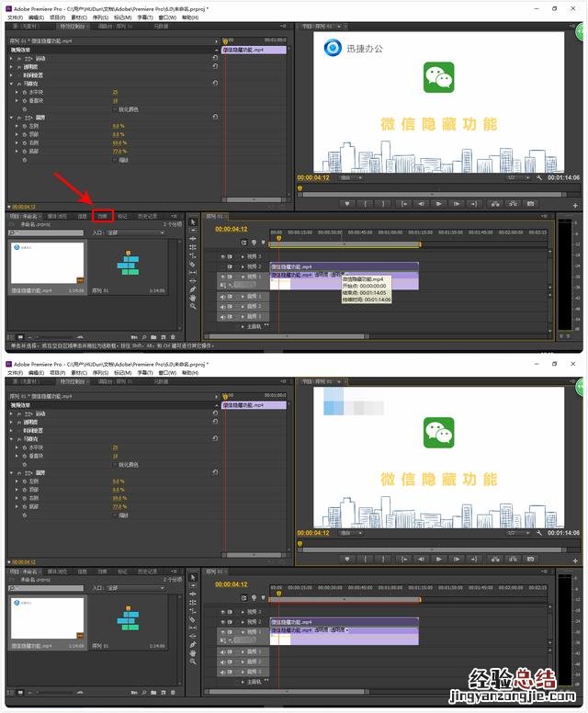Click Go to In point in top monitor
This screenshot has height=713, width=588.
tap(404, 204)
